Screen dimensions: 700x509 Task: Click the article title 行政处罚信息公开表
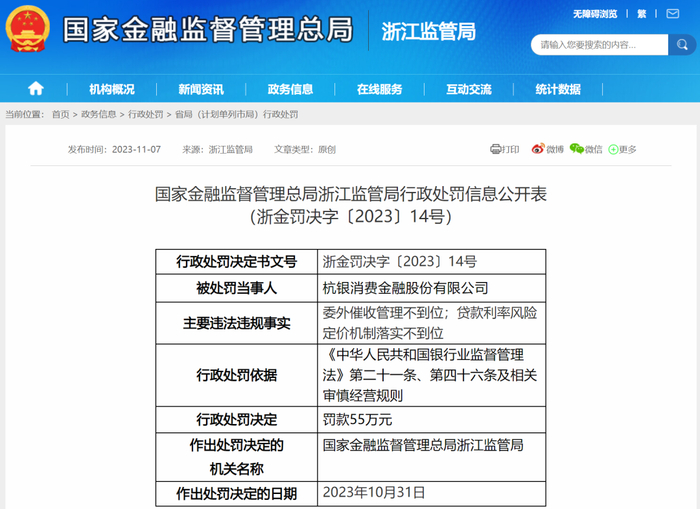pyautogui.click(x=351, y=194)
